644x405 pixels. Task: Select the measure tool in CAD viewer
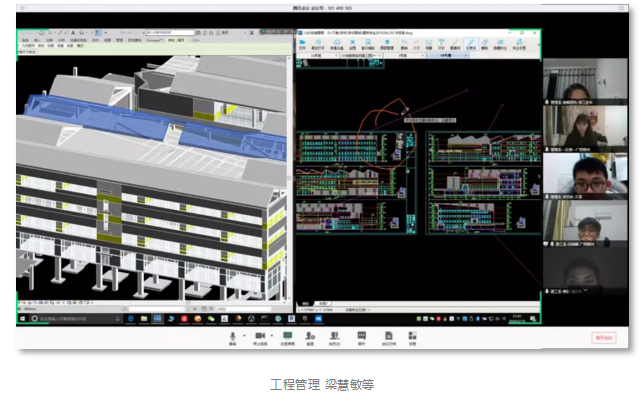click(x=429, y=42)
